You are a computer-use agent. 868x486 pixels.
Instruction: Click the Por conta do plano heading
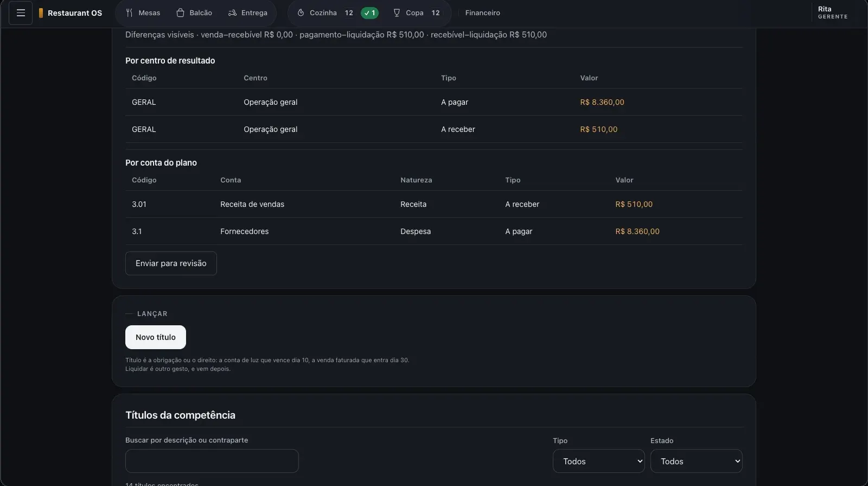[161, 163]
